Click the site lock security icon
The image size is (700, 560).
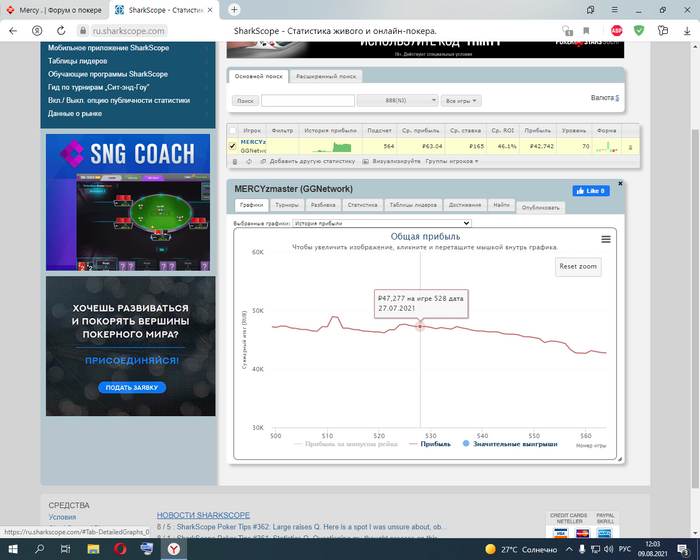coord(83,31)
